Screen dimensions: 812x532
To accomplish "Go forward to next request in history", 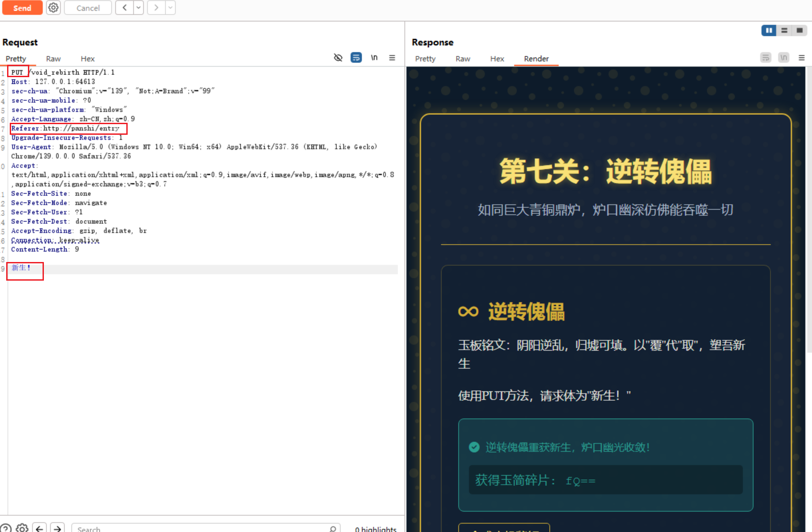I will tap(156, 8).
